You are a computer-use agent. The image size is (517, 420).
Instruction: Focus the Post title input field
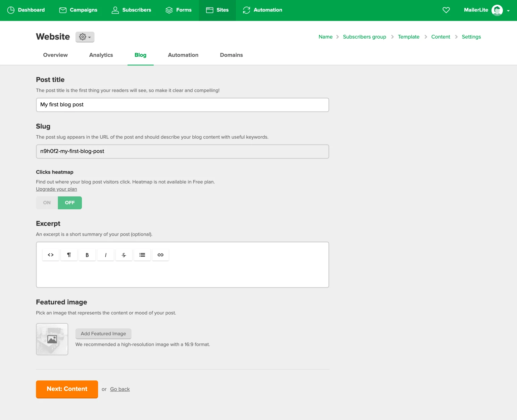[182, 105]
